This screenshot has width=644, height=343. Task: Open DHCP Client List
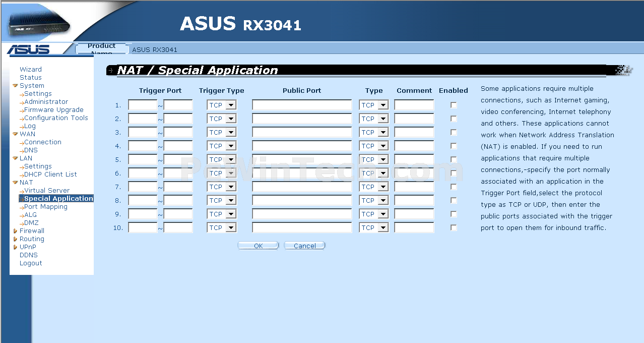pyautogui.click(x=50, y=175)
